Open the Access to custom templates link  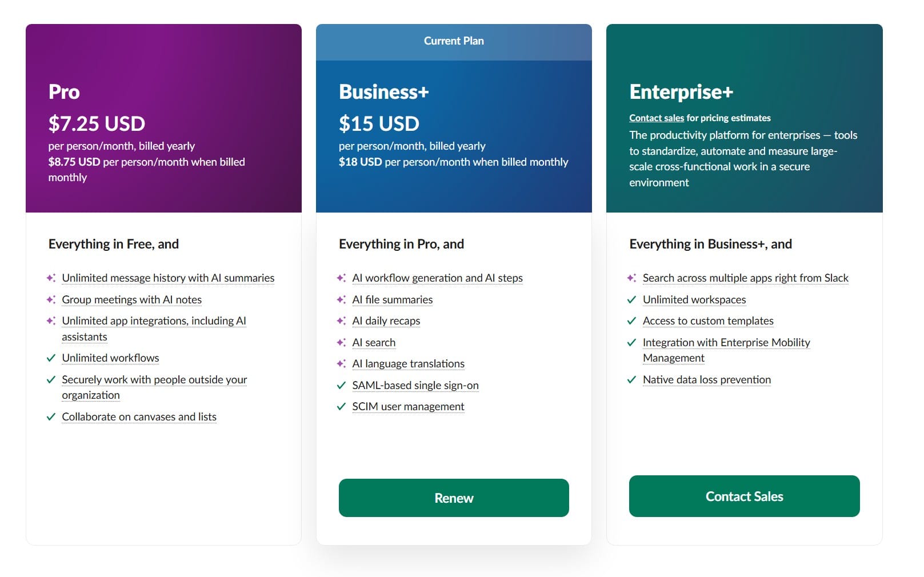tap(708, 320)
